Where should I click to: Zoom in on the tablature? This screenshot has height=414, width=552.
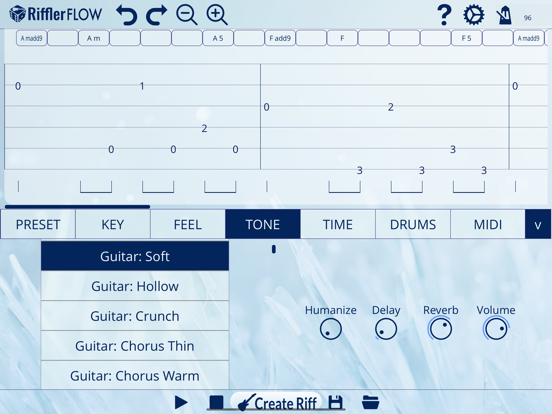pos(217,15)
